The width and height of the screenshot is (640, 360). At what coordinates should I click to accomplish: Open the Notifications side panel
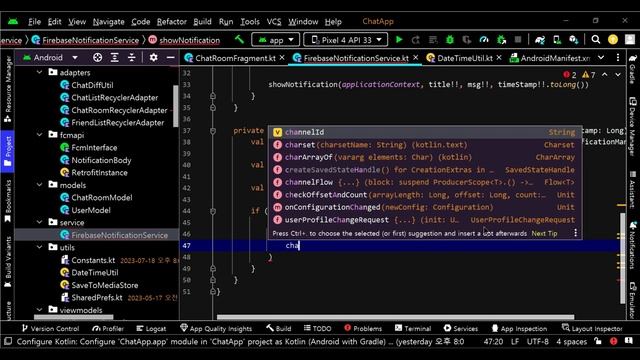coord(633,245)
